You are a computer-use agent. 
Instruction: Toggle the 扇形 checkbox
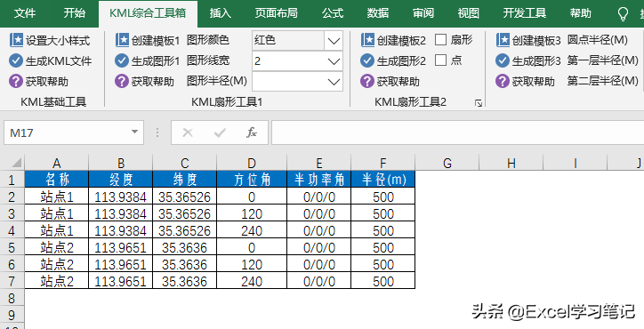point(440,40)
